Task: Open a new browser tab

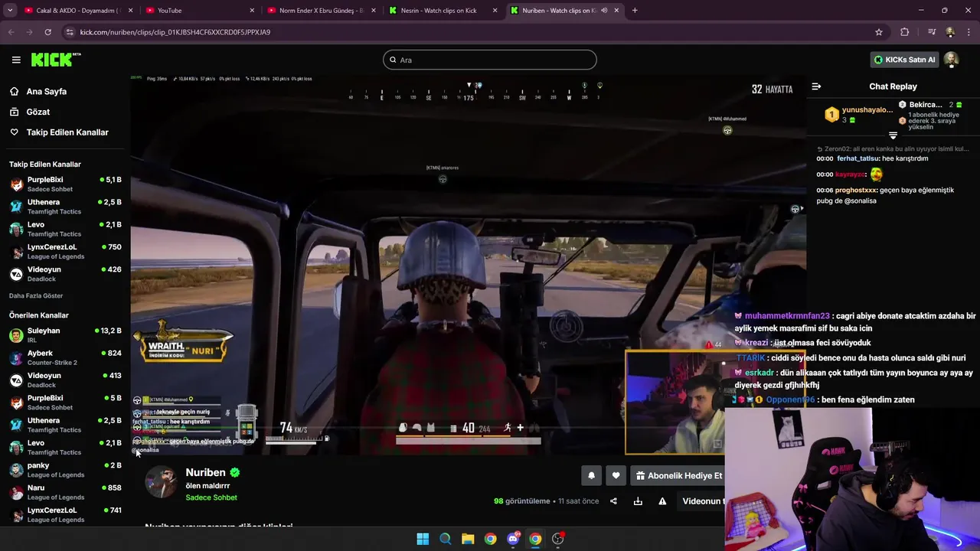Action: point(635,11)
